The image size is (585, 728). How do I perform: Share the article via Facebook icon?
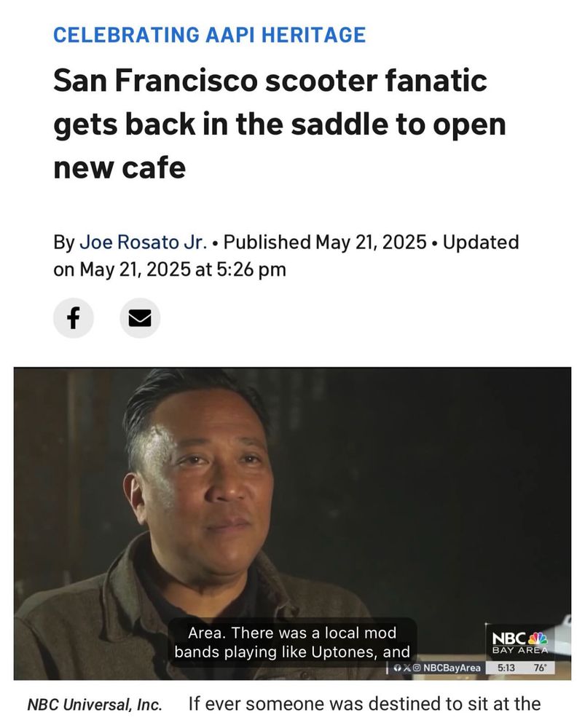click(x=74, y=318)
